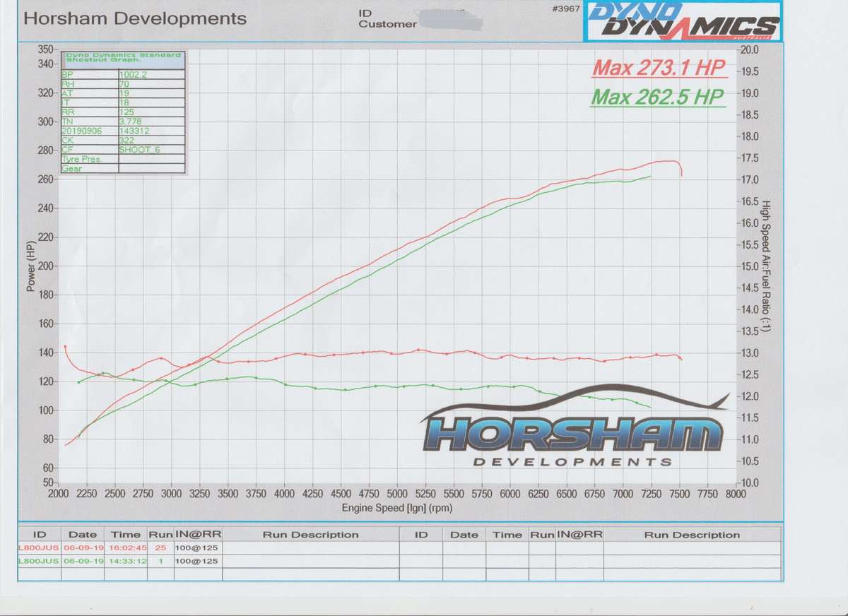Click the 13.0 tick on air-fuel axis
Image resolution: width=848 pixels, height=616 pixels.
pos(749,353)
